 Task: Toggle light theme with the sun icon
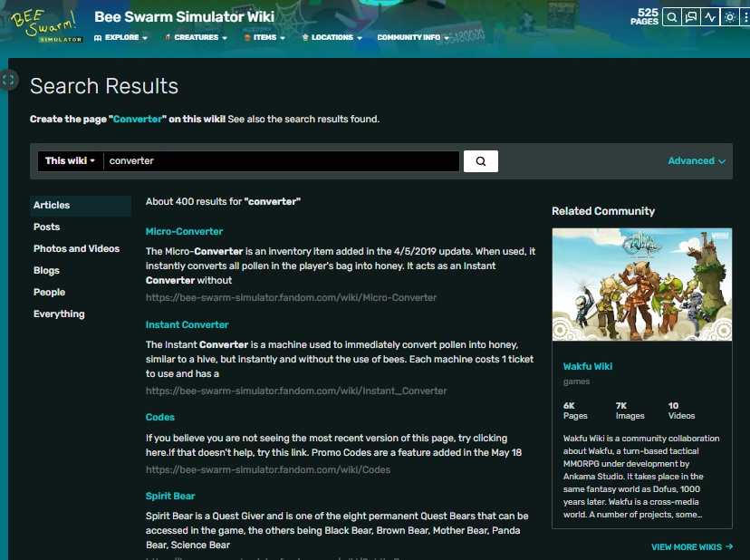click(x=729, y=16)
